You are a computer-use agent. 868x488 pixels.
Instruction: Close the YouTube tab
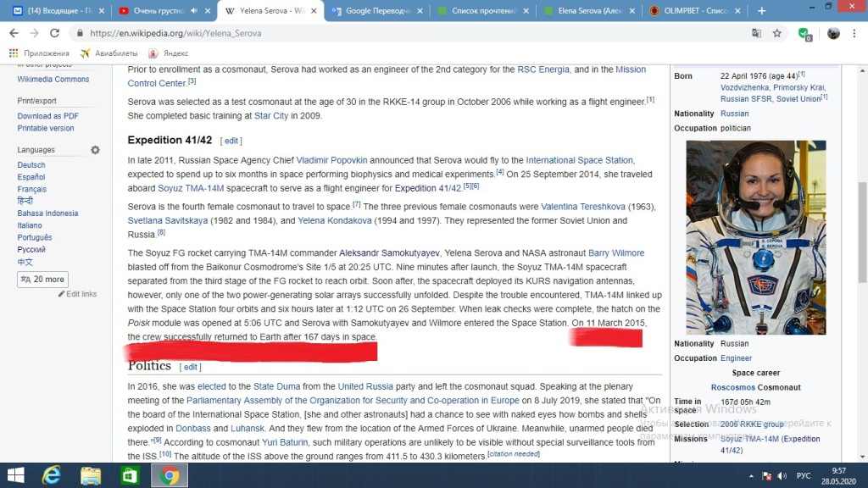coord(208,10)
